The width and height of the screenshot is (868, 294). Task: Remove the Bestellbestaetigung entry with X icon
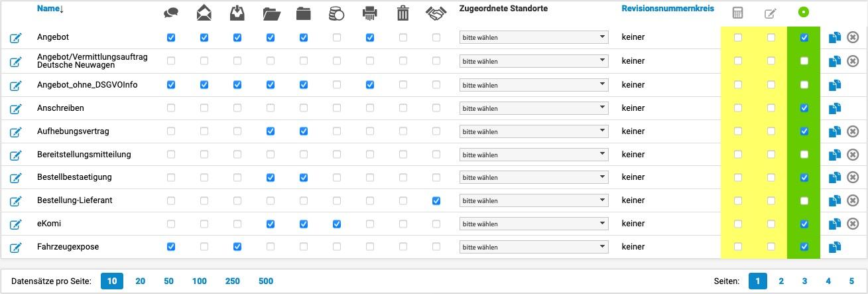click(853, 177)
